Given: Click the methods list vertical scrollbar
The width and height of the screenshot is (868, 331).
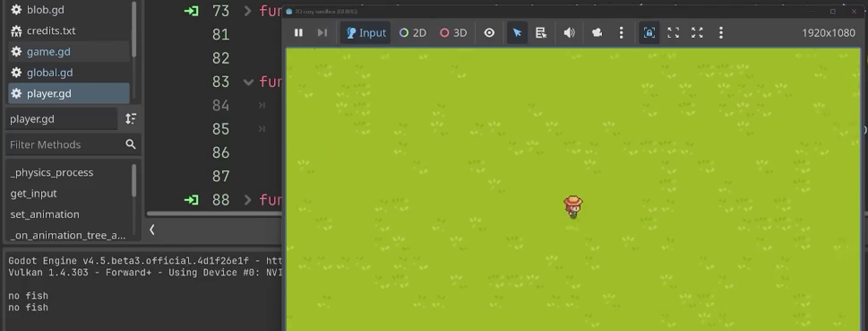Looking at the screenshot, I should click(134, 180).
